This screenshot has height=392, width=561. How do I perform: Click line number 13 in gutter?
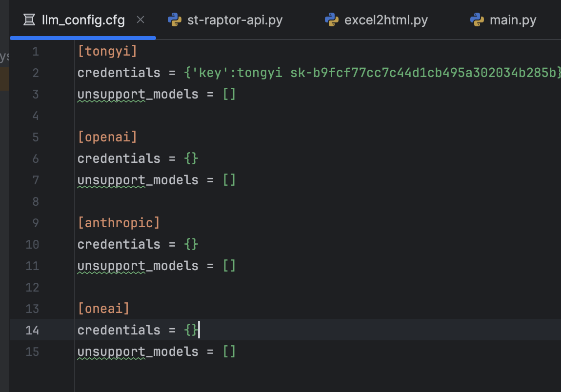[x=32, y=309]
